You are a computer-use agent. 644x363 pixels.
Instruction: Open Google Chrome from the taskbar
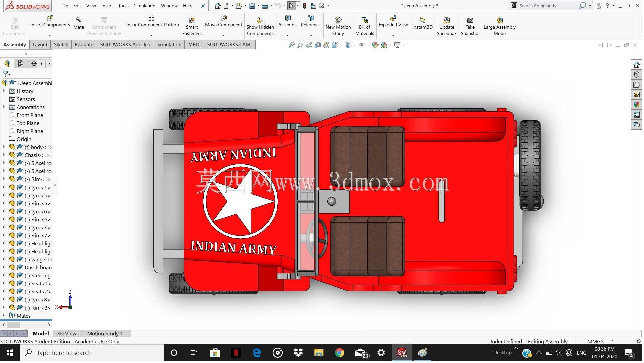339,353
